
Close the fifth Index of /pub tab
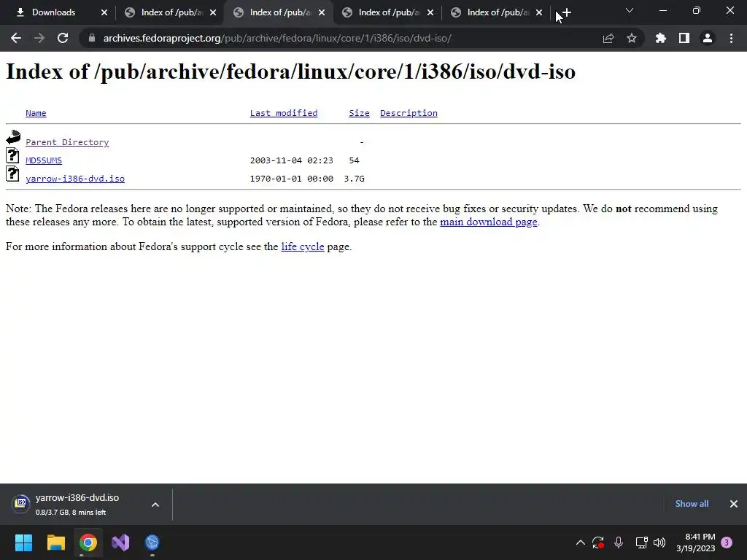[539, 13]
